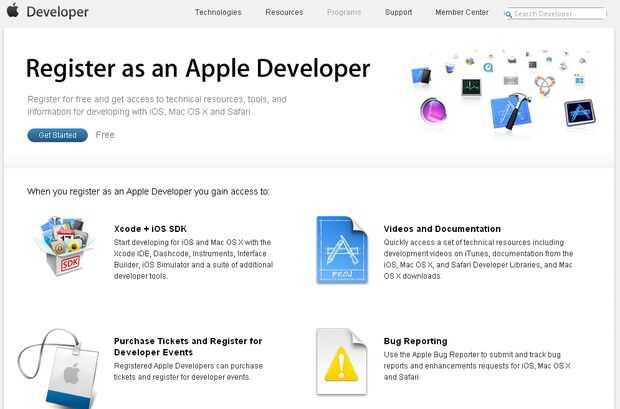Click the dark framed app blueprint icon
The height and width of the screenshot is (409, 620).
pyautogui.click(x=580, y=113)
